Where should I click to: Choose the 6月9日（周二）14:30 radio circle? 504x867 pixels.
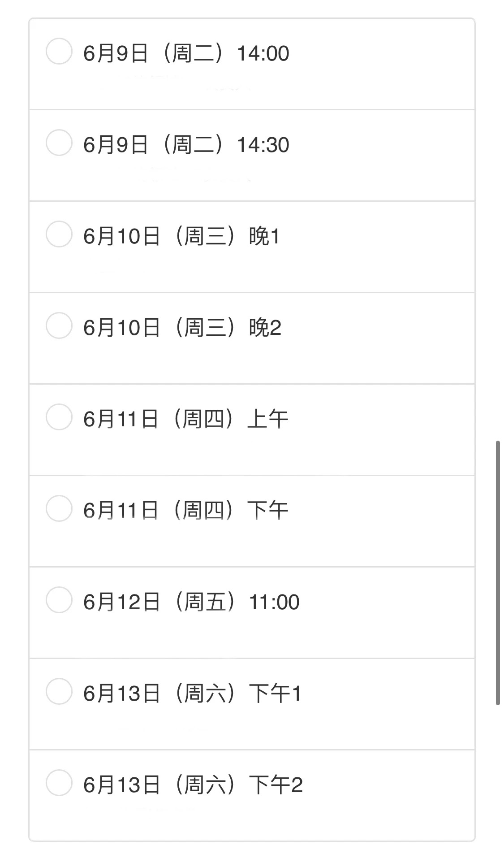[59, 143]
